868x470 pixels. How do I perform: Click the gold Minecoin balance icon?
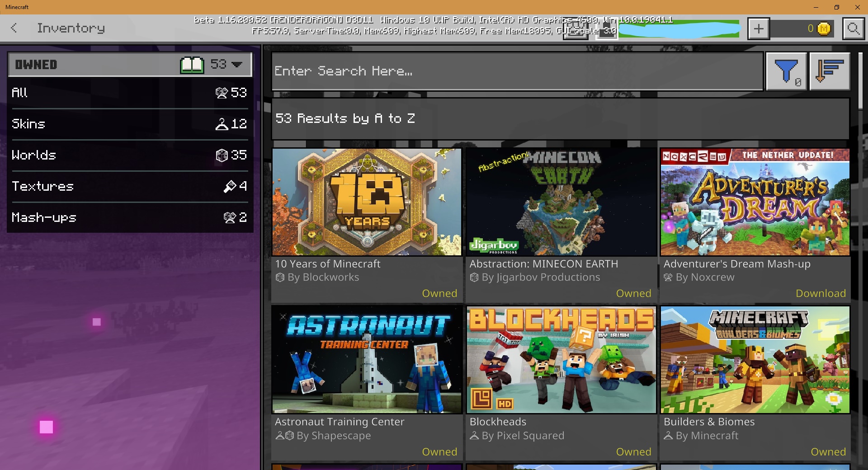click(x=824, y=29)
